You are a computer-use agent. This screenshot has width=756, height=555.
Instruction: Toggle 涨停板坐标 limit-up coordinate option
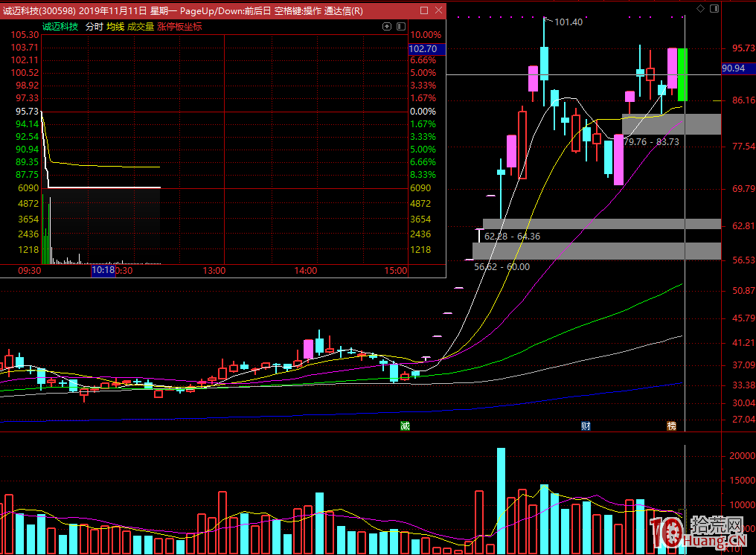(x=179, y=26)
